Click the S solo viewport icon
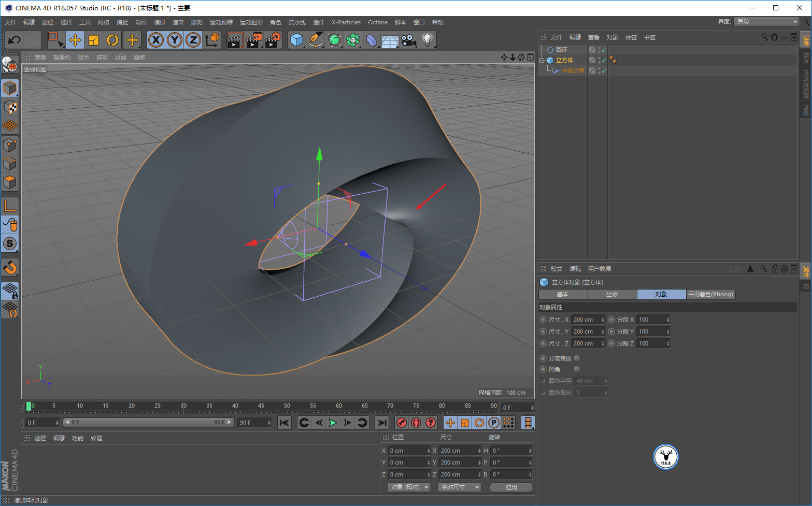812x506 pixels. 10,243
